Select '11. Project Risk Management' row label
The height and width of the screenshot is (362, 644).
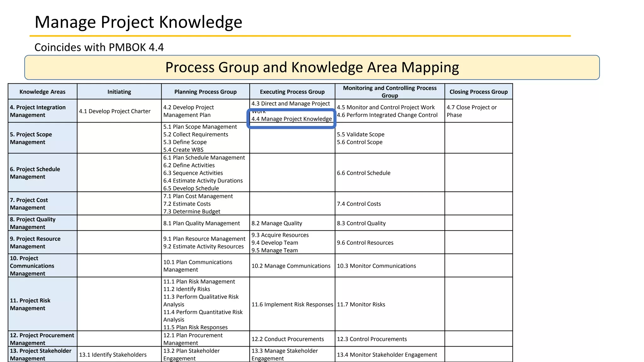pos(42,304)
